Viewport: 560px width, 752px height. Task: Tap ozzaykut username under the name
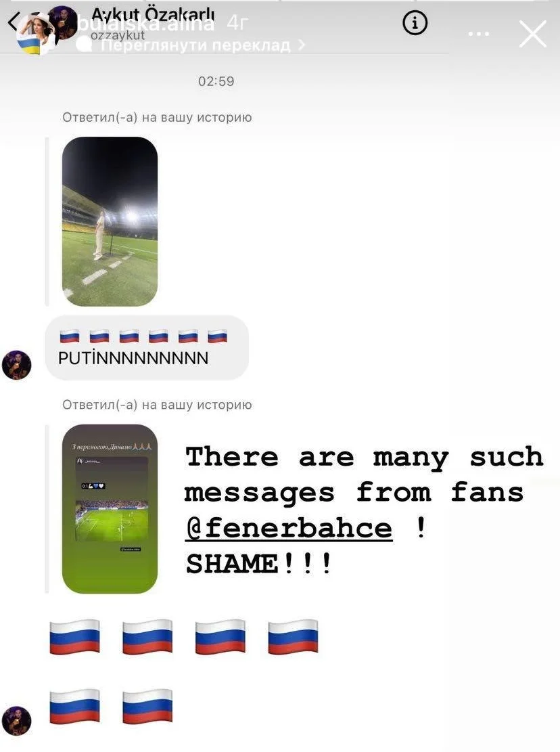(x=118, y=35)
